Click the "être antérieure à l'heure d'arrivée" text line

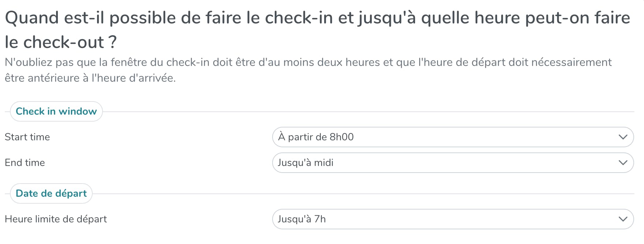click(90, 78)
